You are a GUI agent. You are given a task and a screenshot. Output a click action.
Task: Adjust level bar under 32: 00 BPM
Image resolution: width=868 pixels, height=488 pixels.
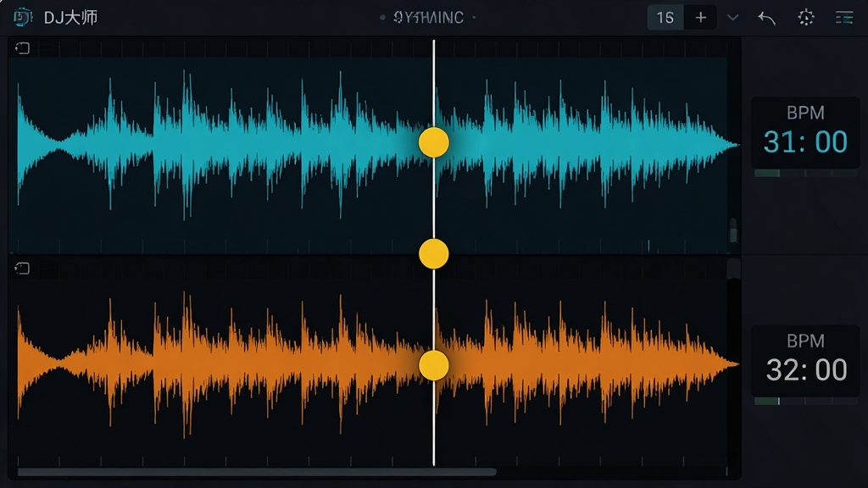(x=806, y=401)
